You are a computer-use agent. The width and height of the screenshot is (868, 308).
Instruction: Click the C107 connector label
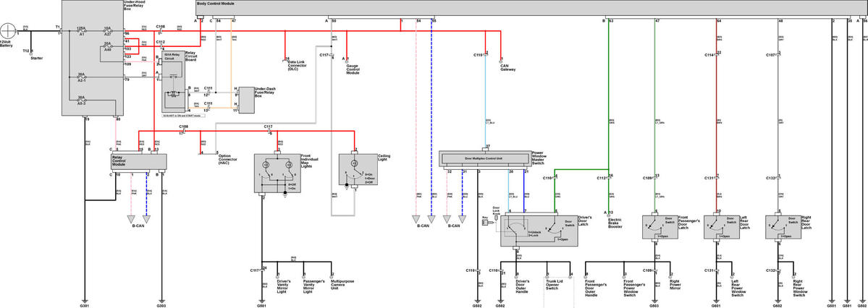pyautogui.click(x=770, y=55)
